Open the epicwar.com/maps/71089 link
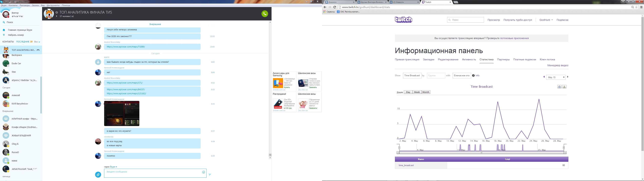This screenshot has width=644, height=181. [x=126, y=47]
